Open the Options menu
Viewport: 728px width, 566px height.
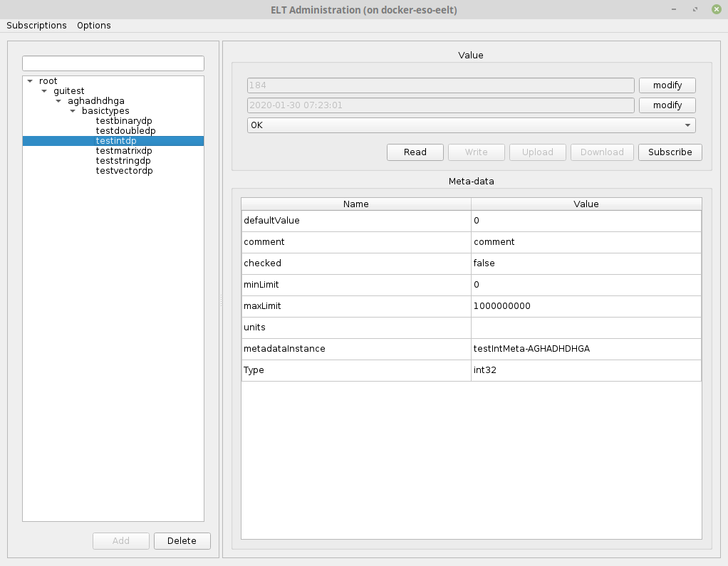point(94,26)
